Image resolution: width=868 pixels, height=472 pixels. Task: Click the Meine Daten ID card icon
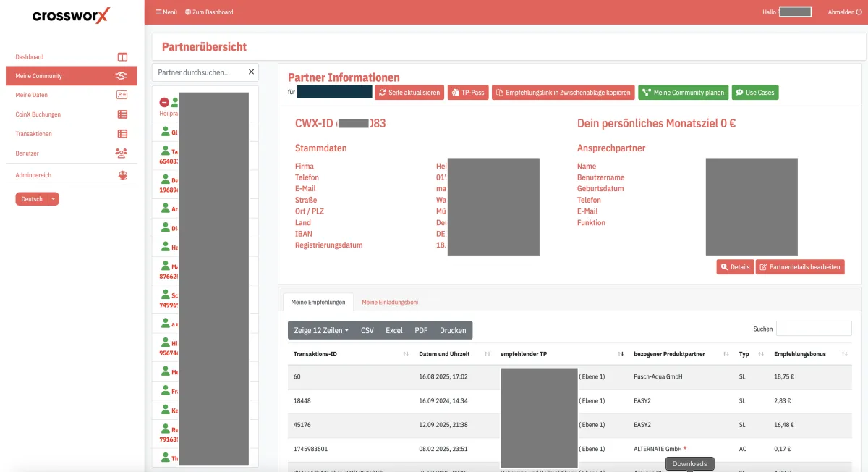pos(122,95)
